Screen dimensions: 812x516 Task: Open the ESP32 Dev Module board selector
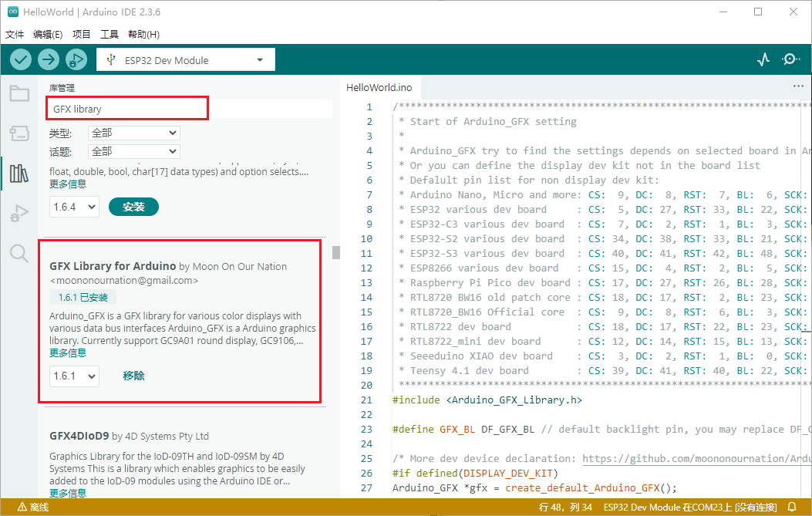185,60
